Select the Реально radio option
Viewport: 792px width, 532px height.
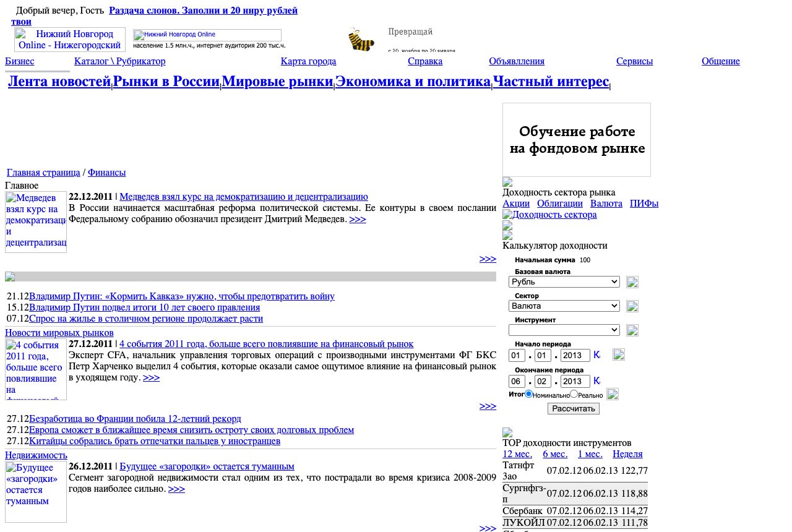pos(574,394)
